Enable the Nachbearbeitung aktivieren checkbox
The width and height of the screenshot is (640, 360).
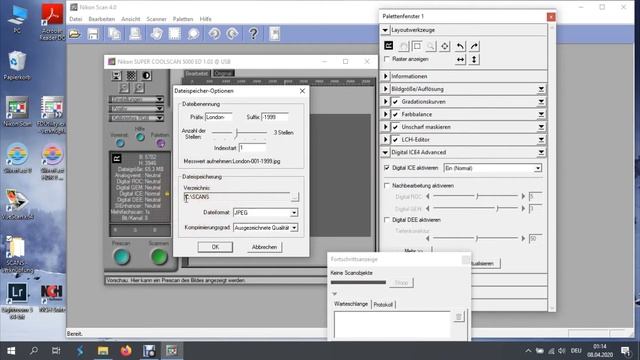click(387, 185)
